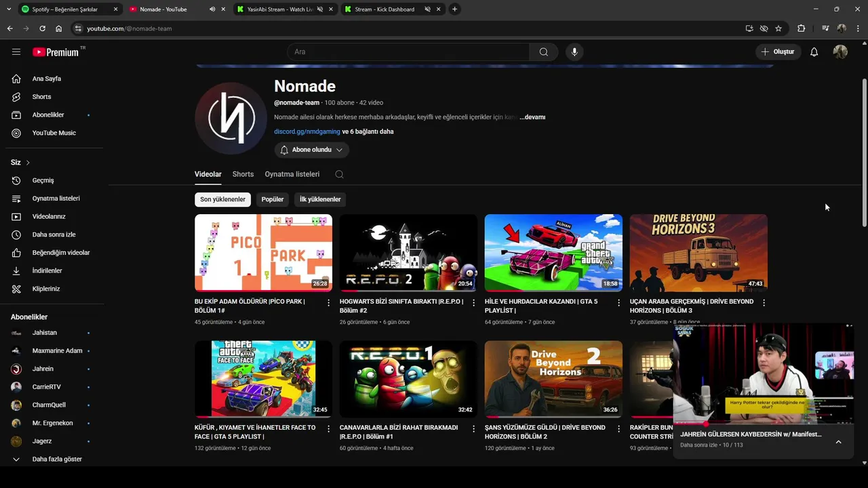Open browser three-dot menu
This screenshot has height=488, width=868.
858,28
